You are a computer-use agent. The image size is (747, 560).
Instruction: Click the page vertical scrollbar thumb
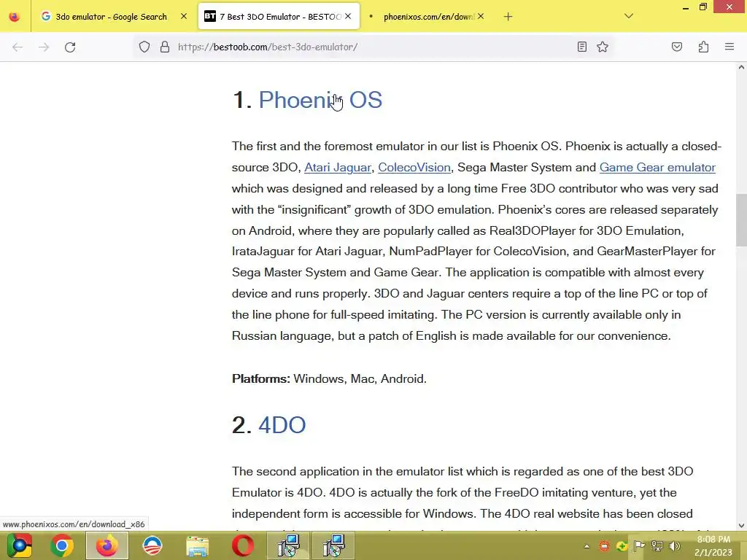pos(741,220)
